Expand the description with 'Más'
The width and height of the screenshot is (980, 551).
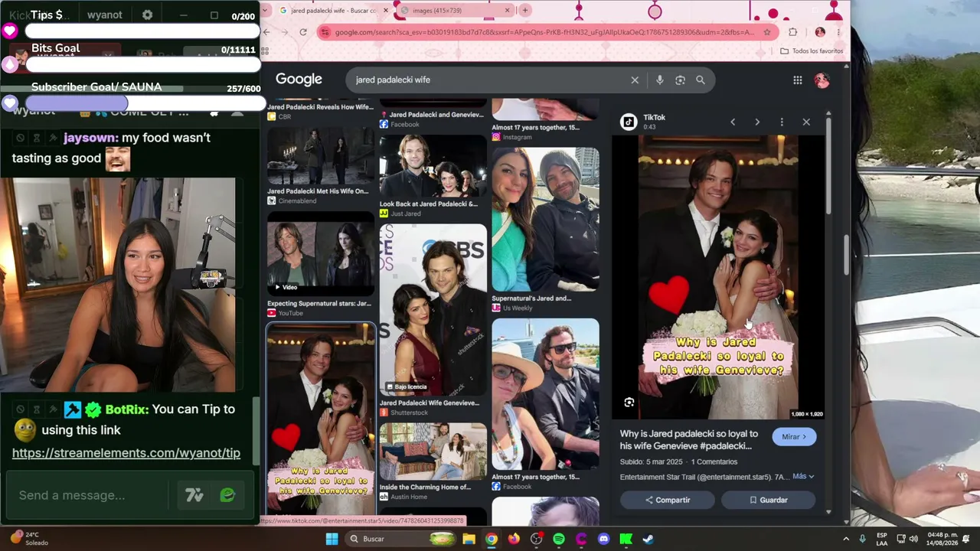click(803, 476)
